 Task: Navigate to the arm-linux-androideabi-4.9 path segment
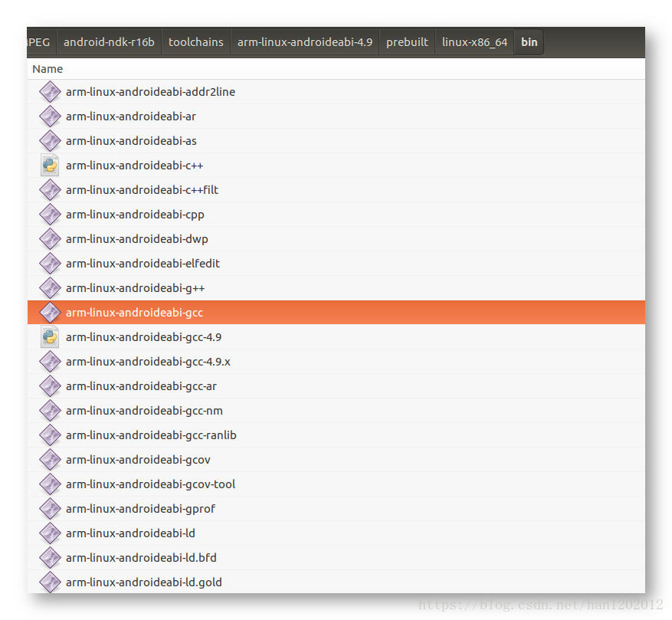coord(305,42)
